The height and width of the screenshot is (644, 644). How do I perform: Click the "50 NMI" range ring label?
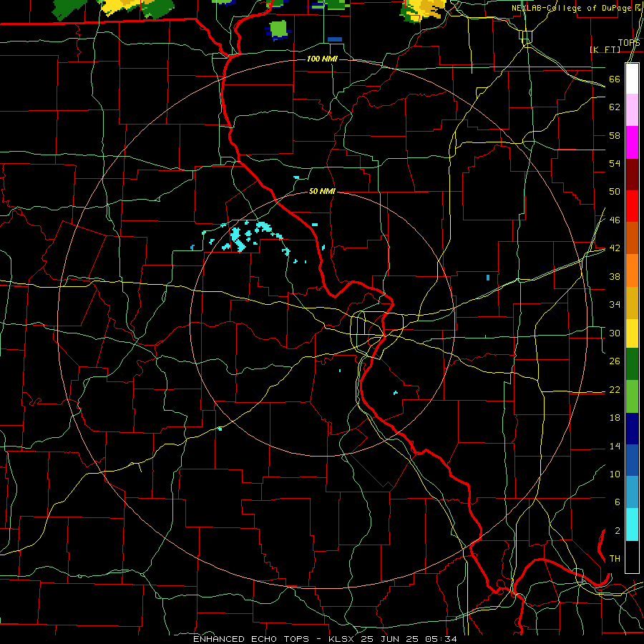point(322,191)
